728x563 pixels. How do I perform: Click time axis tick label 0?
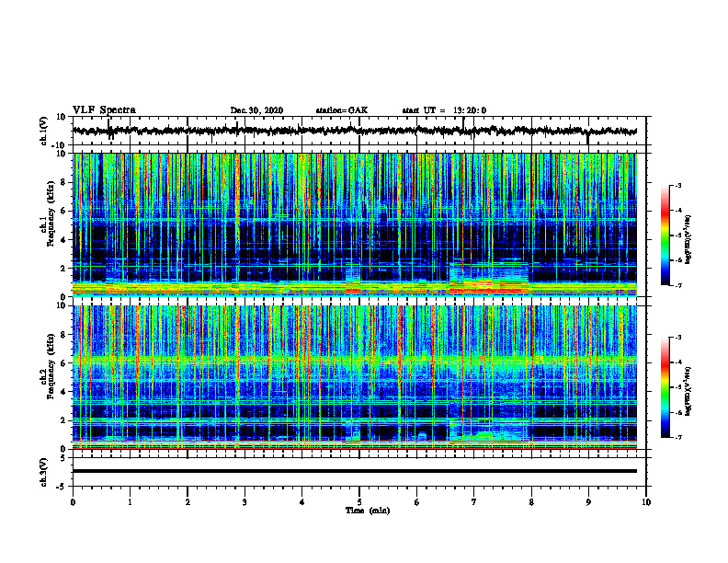(x=73, y=502)
